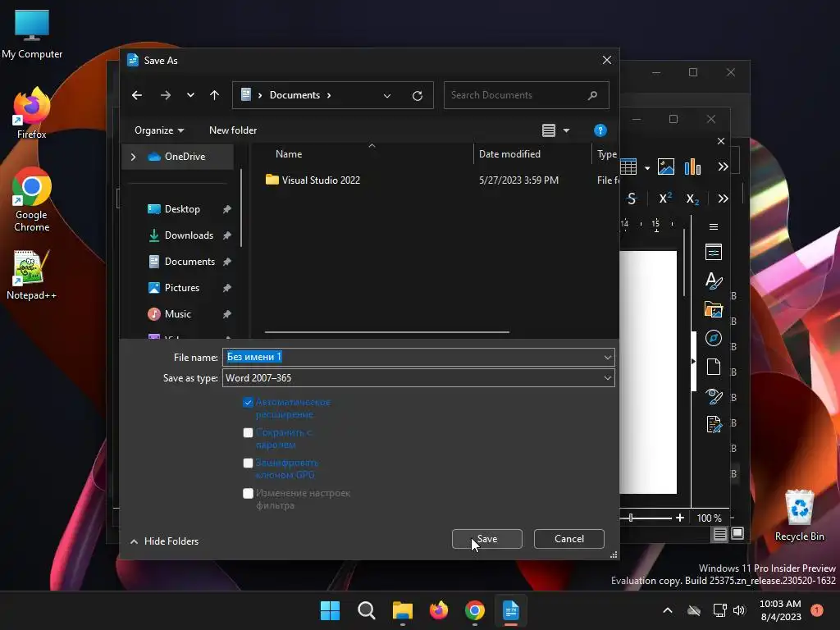
Task: Change view layout icon
Action: click(549, 130)
